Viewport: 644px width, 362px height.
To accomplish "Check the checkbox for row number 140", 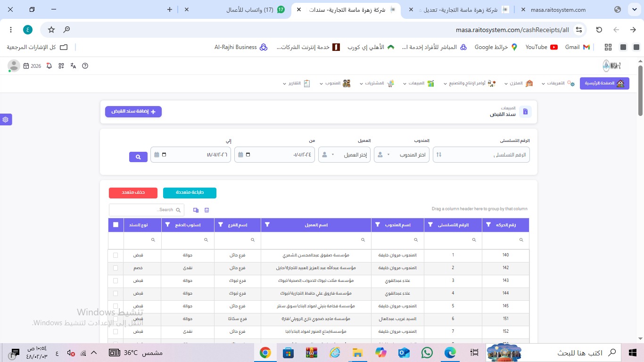I will click(116, 255).
